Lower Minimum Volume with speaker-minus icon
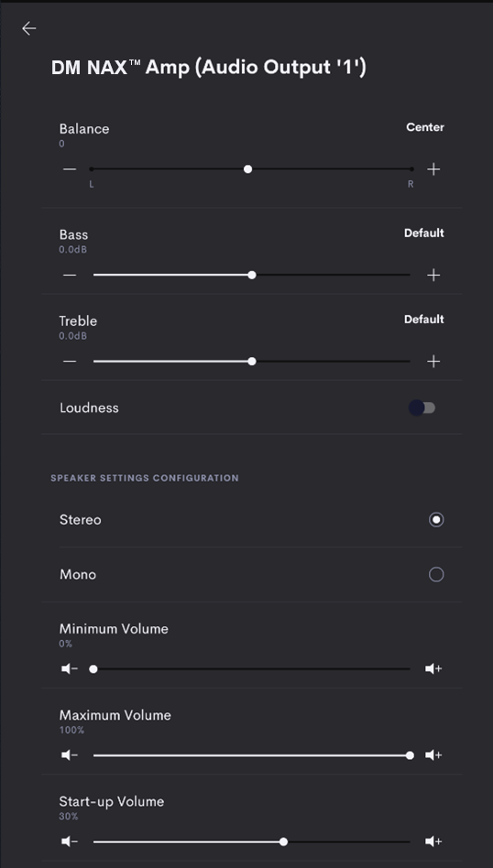Screen dimensions: 493x868 coord(70,669)
